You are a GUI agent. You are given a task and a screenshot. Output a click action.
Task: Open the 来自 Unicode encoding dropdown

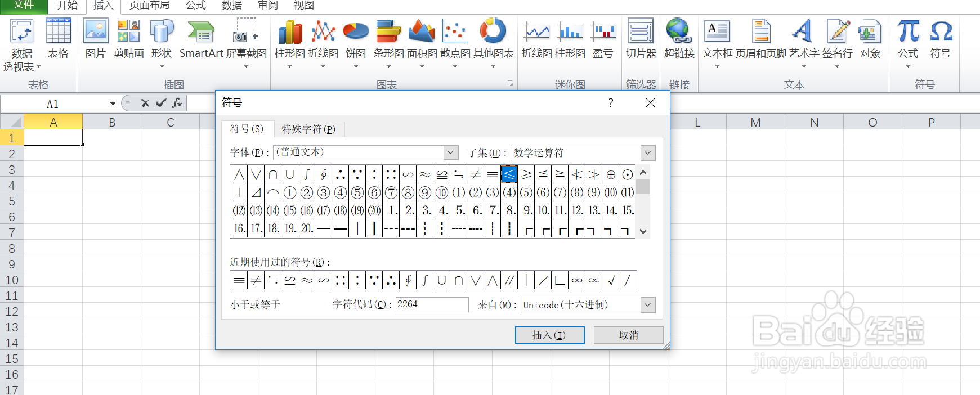648,305
